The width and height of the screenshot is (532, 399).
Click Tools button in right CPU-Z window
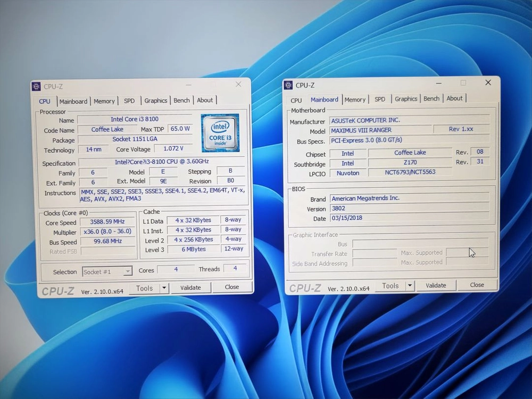click(x=390, y=286)
